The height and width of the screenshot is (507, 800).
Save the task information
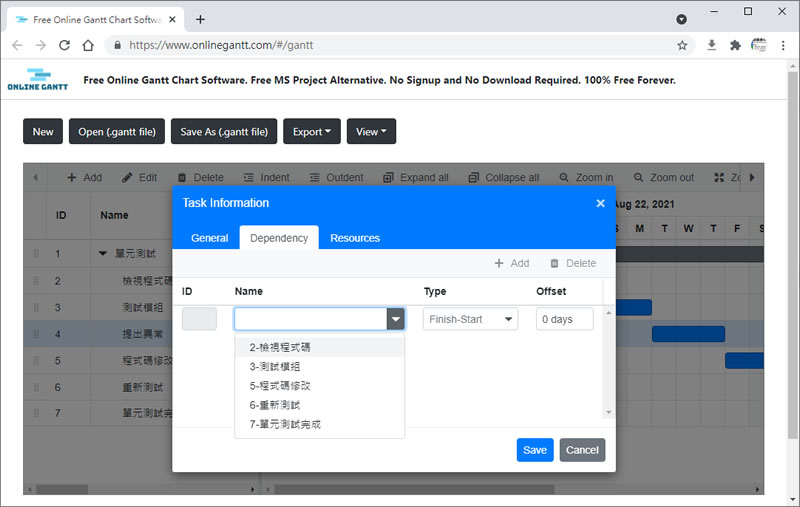[535, 450]
